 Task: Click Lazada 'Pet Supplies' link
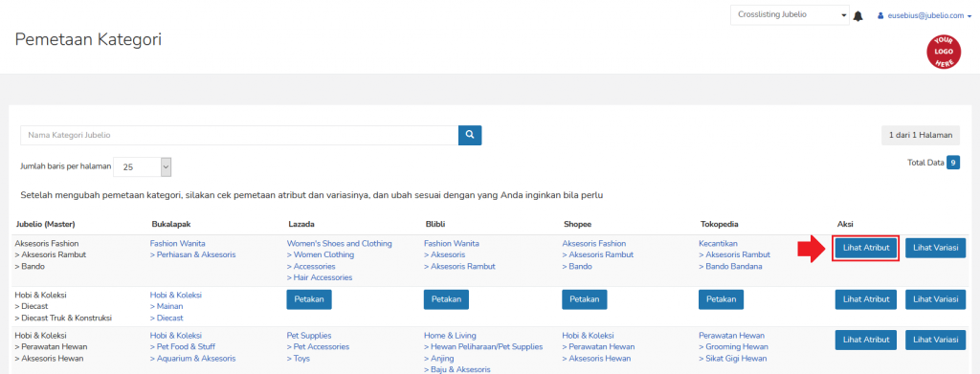pyautogui.click(x=309, y=336)
